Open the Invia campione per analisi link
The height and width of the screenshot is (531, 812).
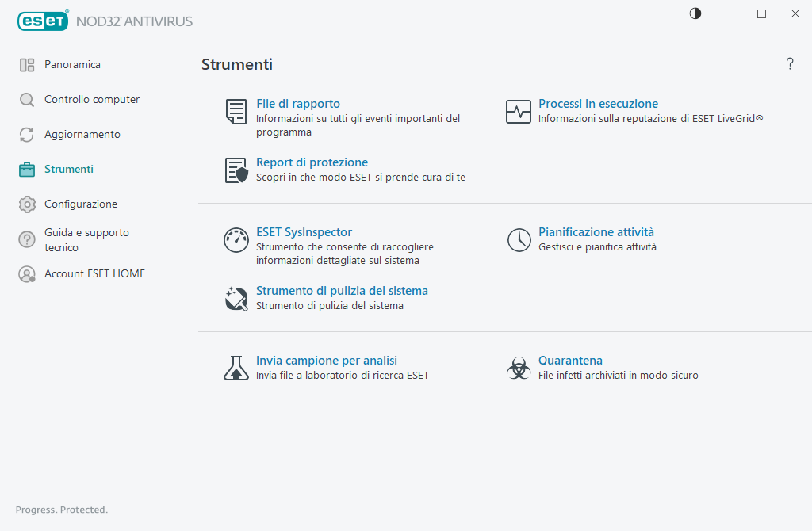[326, 360]
